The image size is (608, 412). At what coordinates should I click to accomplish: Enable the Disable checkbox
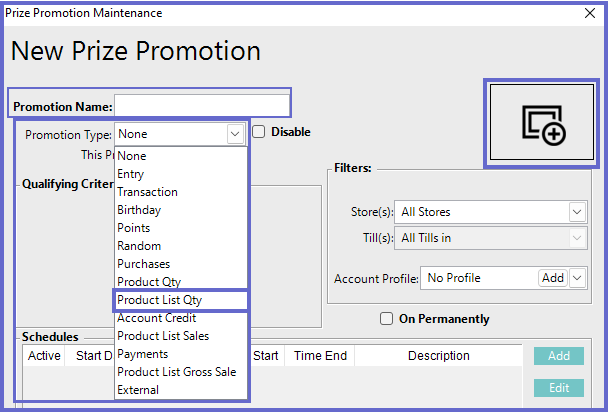tap(259, 132)
